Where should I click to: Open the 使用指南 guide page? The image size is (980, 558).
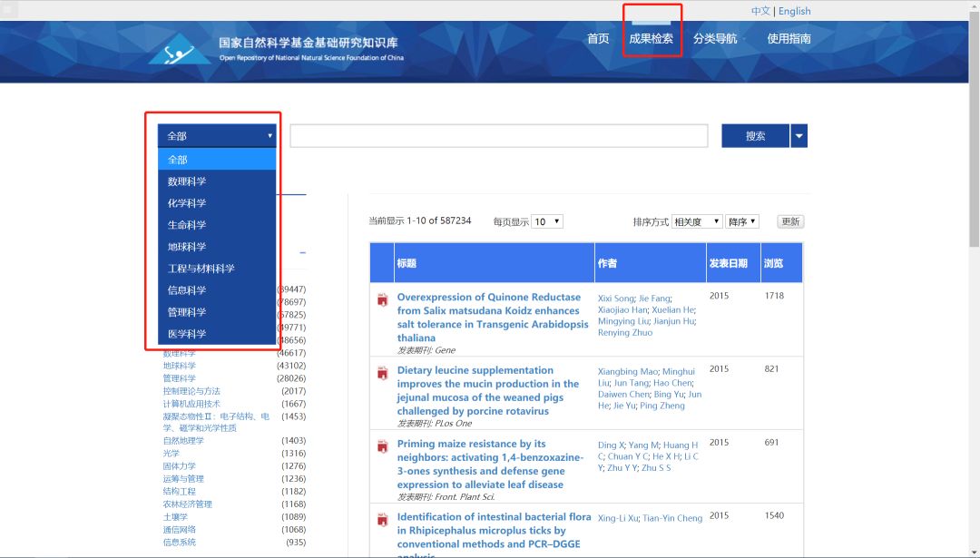[x=786, y=38]
